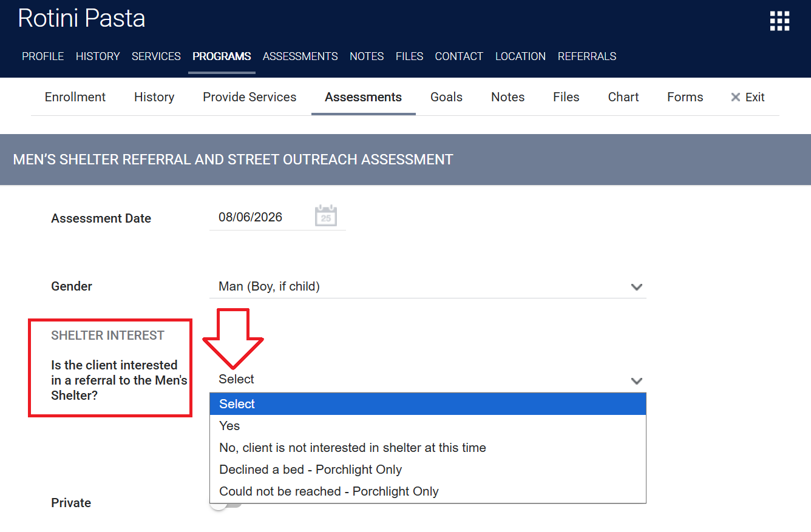Click the assessment title header text
The height and width of the screenshot is (532, 811).
233,160
